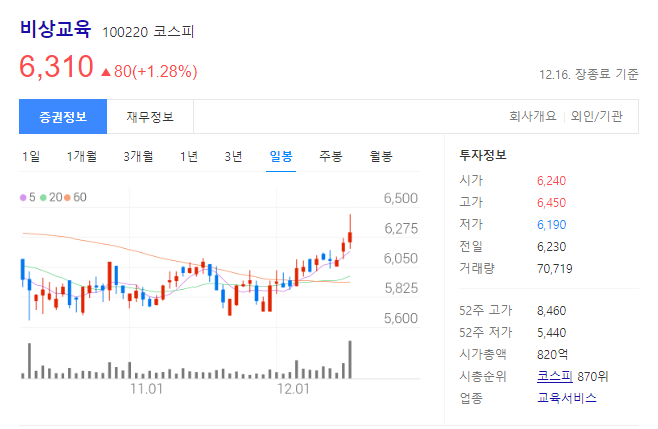Click the 시가총액 value 820억

coord(552,354)
